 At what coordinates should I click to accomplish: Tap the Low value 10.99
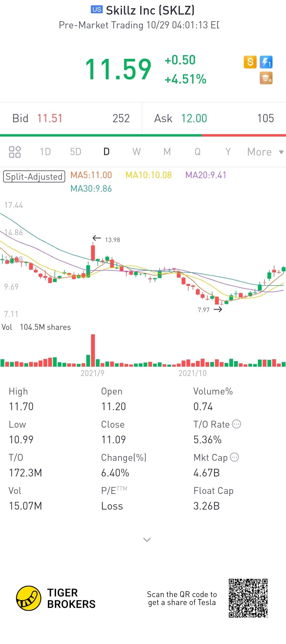(21, 440)
